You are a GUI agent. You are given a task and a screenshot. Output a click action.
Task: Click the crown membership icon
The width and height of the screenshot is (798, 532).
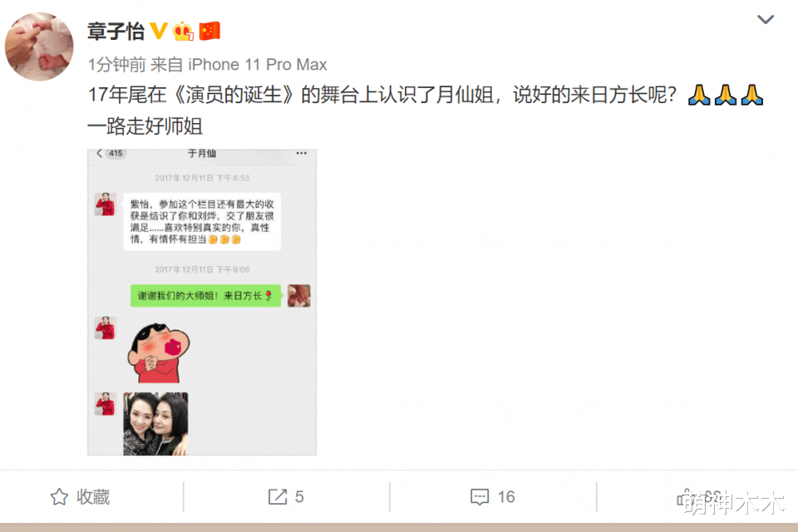(x=183, y=31)
